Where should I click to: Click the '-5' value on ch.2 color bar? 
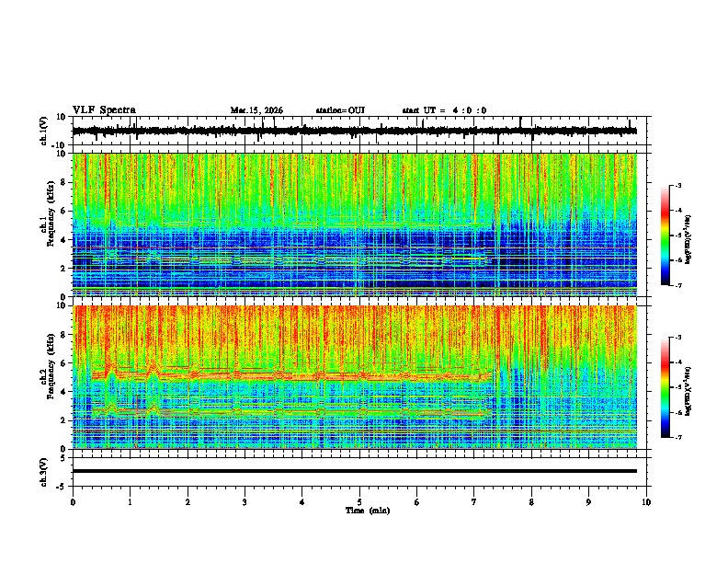(677, 387)
